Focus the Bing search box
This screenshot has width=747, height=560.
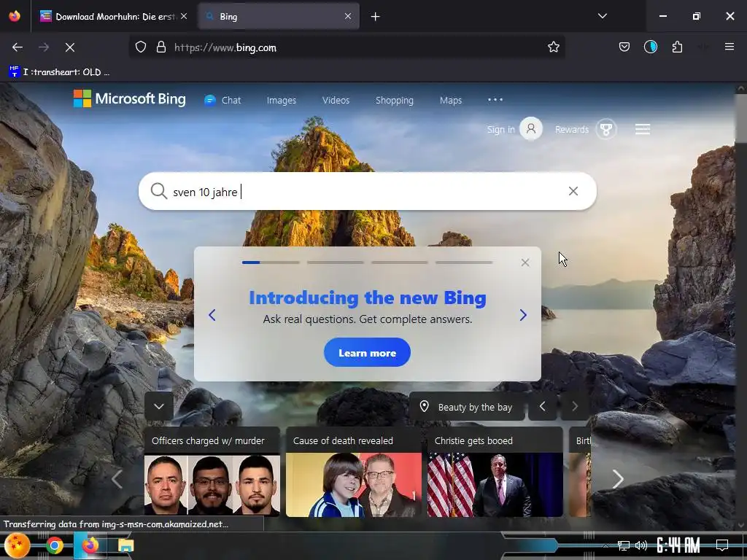(x=367, y=192)
